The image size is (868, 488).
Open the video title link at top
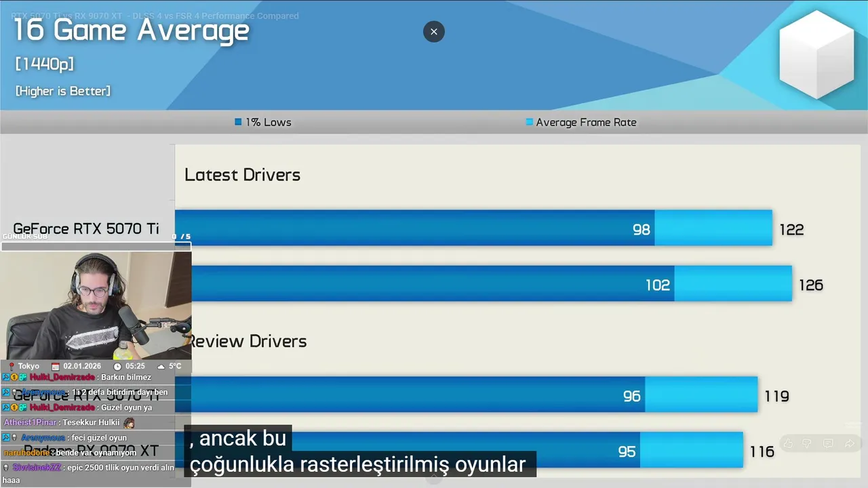(155, 16)
